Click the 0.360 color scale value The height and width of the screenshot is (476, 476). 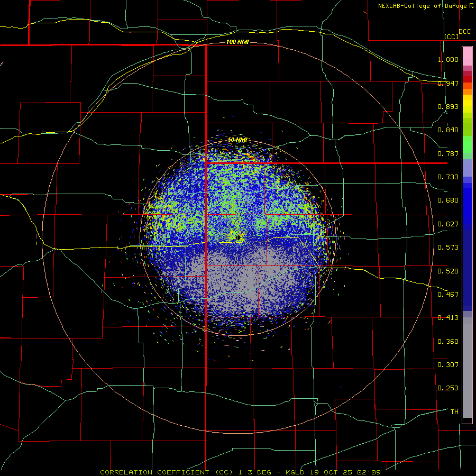tap(448, 342)
